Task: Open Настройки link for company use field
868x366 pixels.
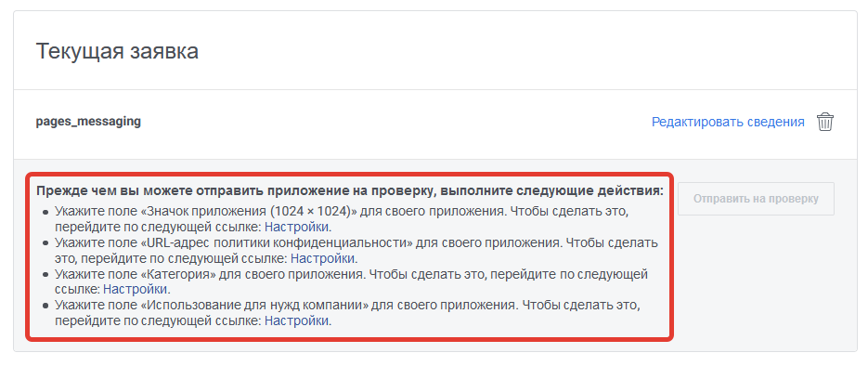Action: [297, 320]
